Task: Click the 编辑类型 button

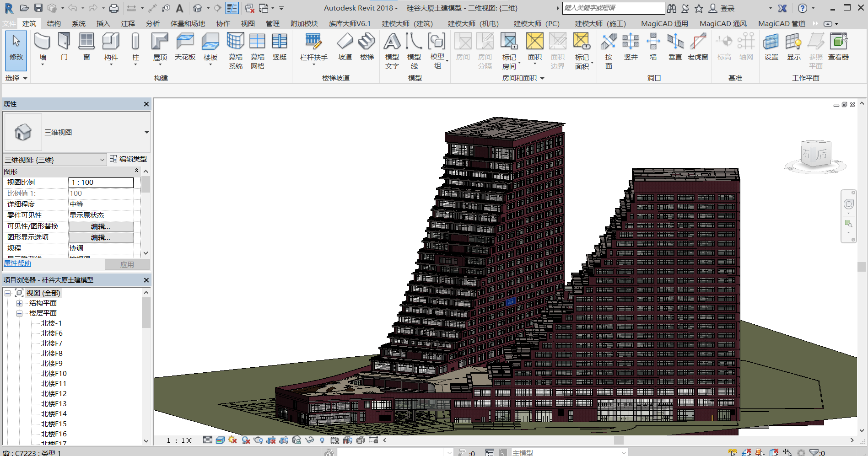Action: (129, 159)
